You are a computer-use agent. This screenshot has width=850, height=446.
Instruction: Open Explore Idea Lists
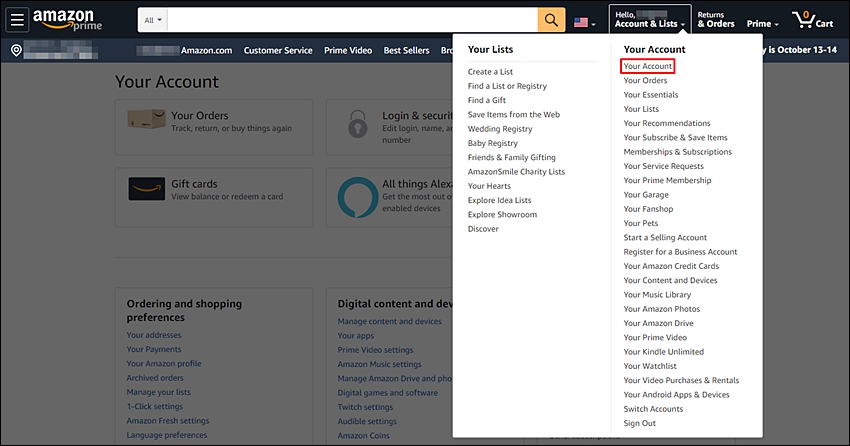[499, 201]
